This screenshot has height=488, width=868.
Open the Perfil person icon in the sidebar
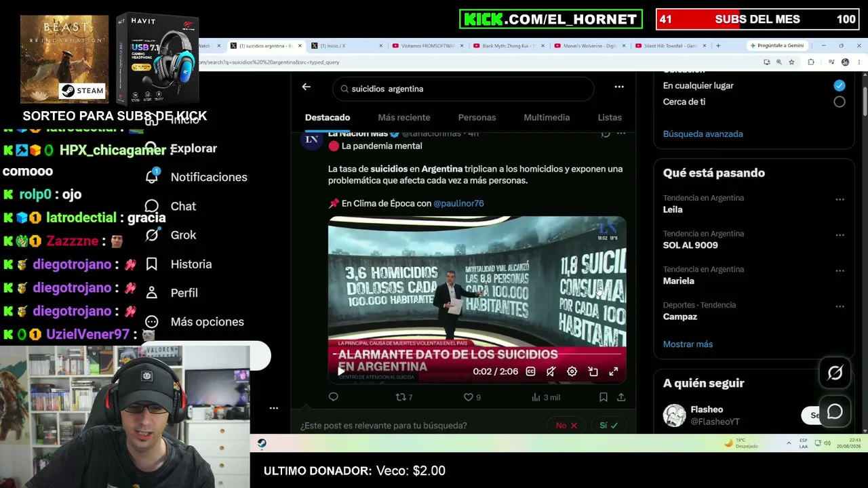[x=152, y=293]
